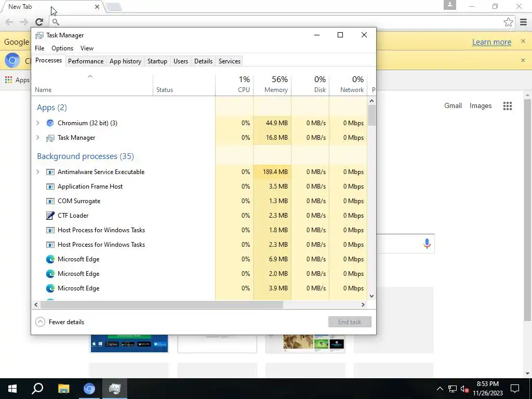Click the End task button

(x=350, y=322)
